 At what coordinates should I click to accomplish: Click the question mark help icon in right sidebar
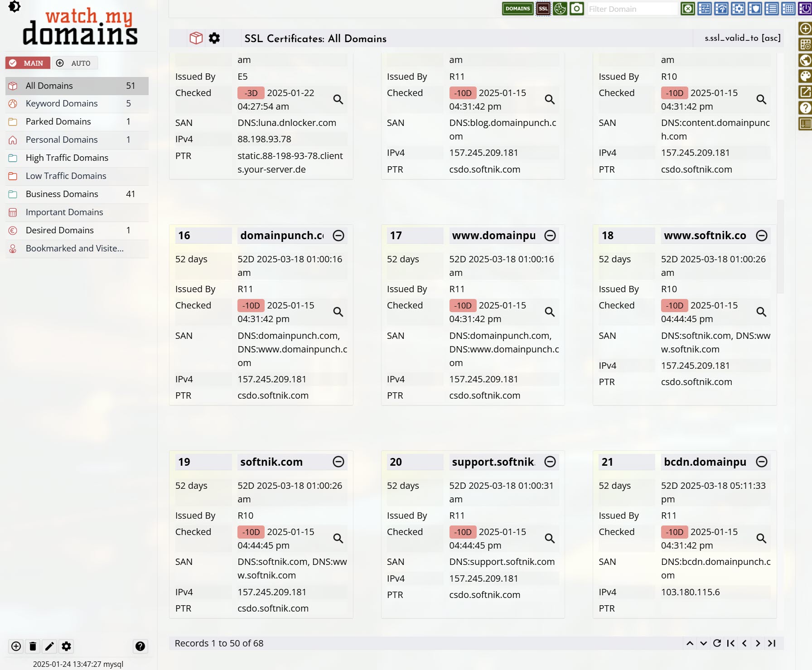click(805, 108)
